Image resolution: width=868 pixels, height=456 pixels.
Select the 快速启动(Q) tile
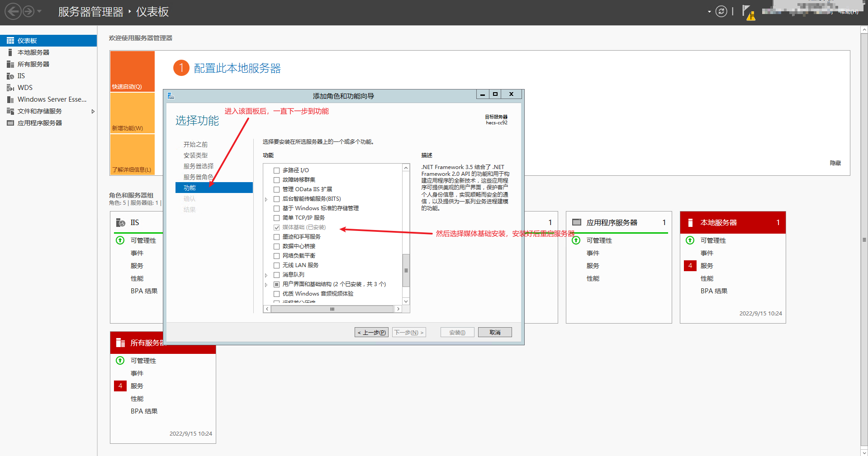[x=132, y=71]
